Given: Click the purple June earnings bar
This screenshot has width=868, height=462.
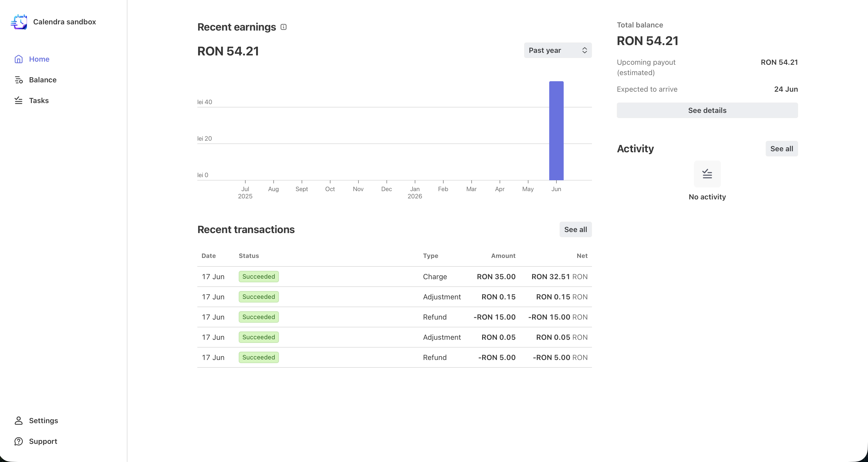Looking at the screenshot, I should click(556, 131).
